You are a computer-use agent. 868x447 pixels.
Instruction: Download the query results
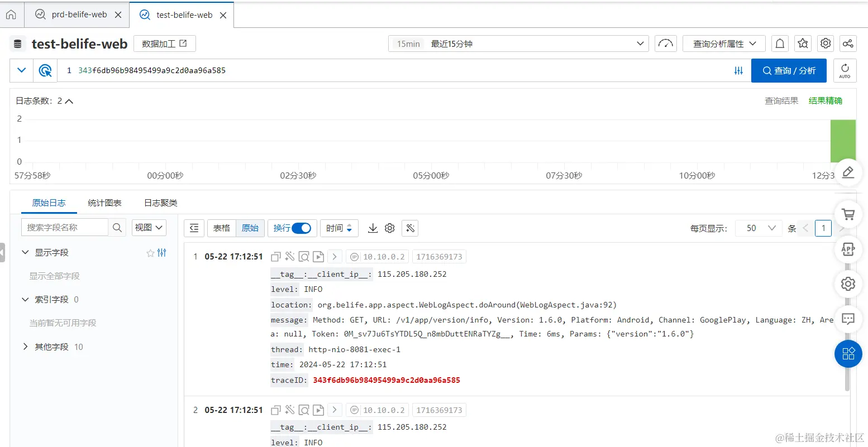click(x=373, y=228)
